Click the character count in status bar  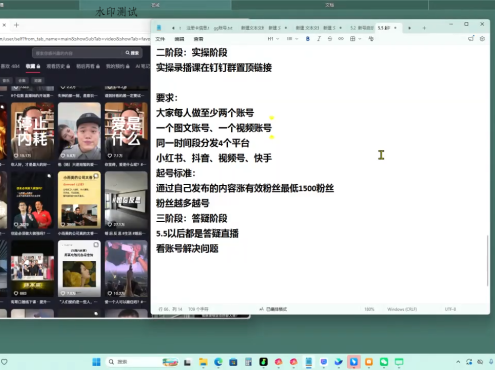(198, 309)
